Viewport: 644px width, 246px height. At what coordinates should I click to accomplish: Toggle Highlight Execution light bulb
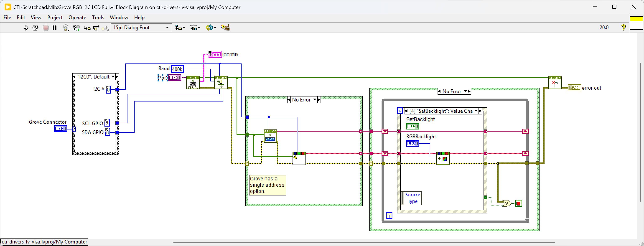[x=65, y=28]
